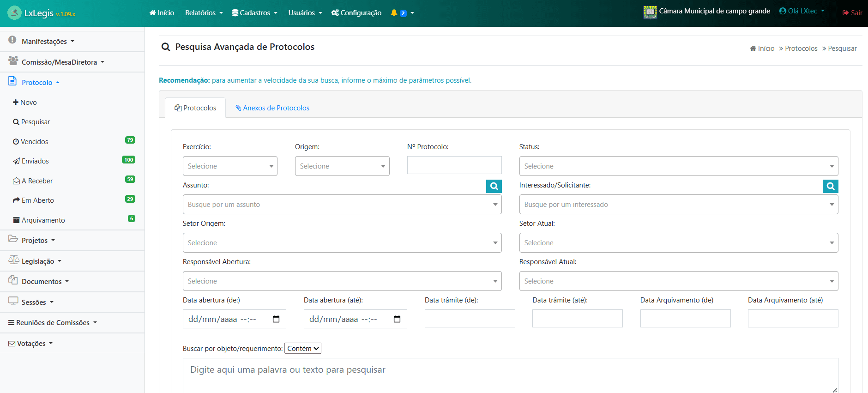Open the Status dropdown
868x393 pixels.
coord(678,166)
